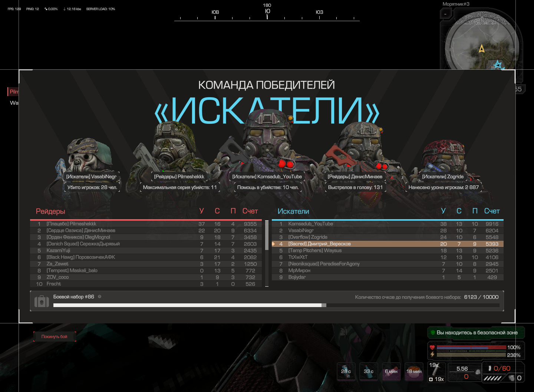
Task: Click the Рейдеры team header
Action: (x=50, y=211)
